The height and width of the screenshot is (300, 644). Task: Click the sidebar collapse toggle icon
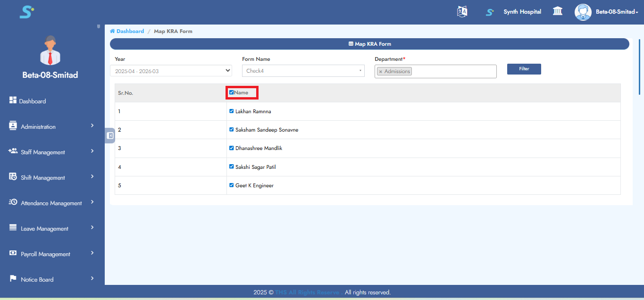[x=110, y=136]
